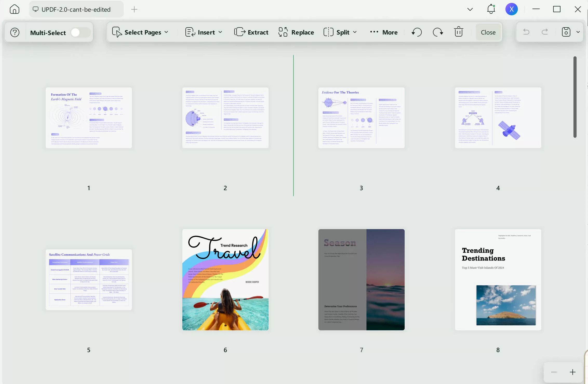Click the zoom in plus control
The image size is (588, 384).
pos(572,372)
